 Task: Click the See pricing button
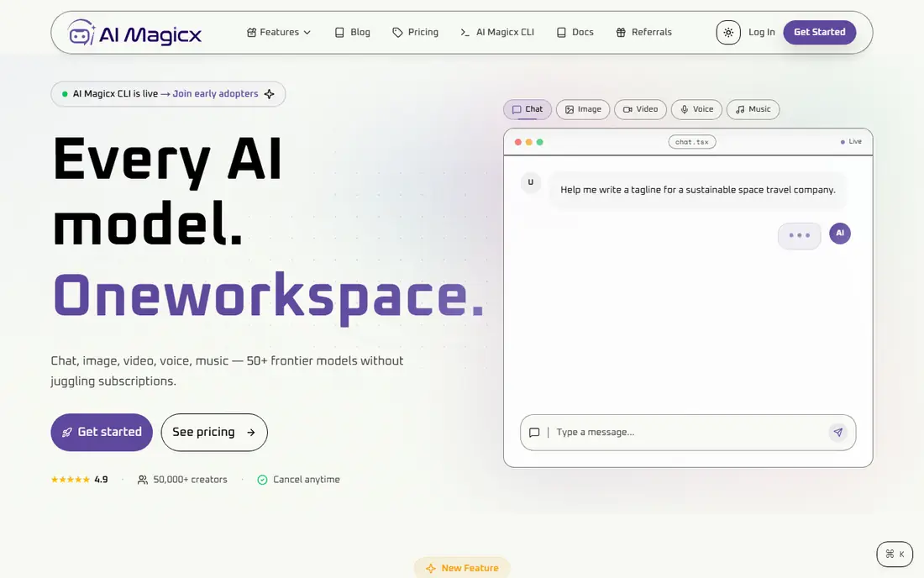pos(214,433)
